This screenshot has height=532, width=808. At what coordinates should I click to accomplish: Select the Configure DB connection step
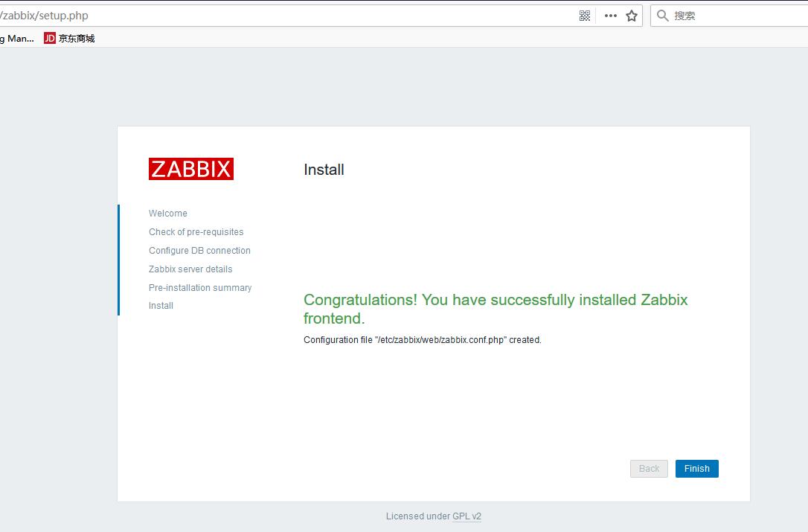click(x=199, y=251)
